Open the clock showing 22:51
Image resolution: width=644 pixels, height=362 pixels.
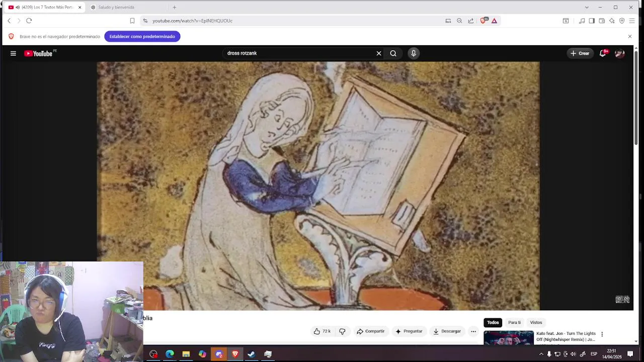pyautogui.click(x=611, y=354)
